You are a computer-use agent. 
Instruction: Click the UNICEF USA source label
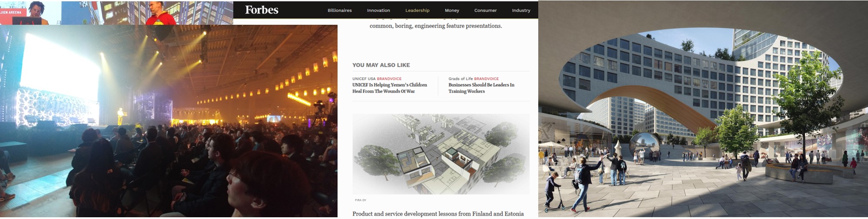[364, 79]
